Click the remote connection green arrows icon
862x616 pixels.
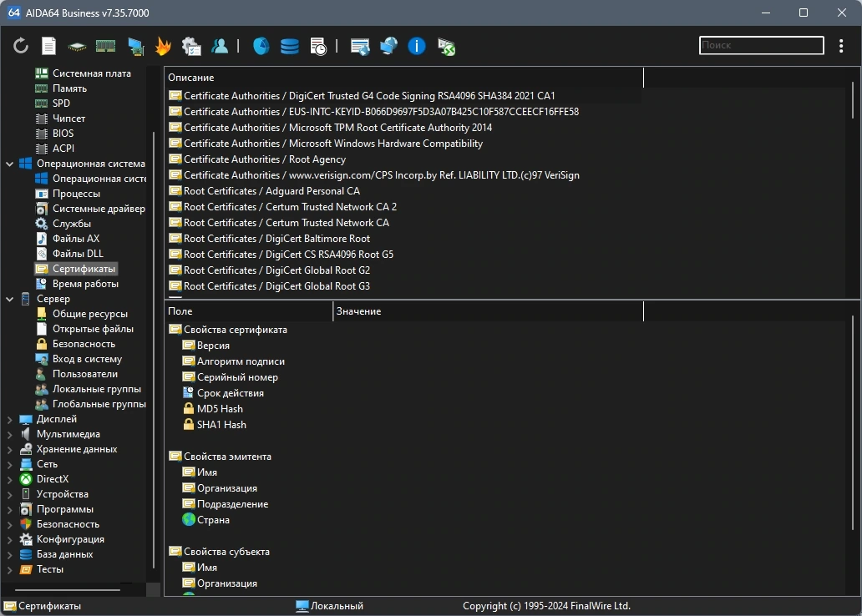click(x=446, y=47)
